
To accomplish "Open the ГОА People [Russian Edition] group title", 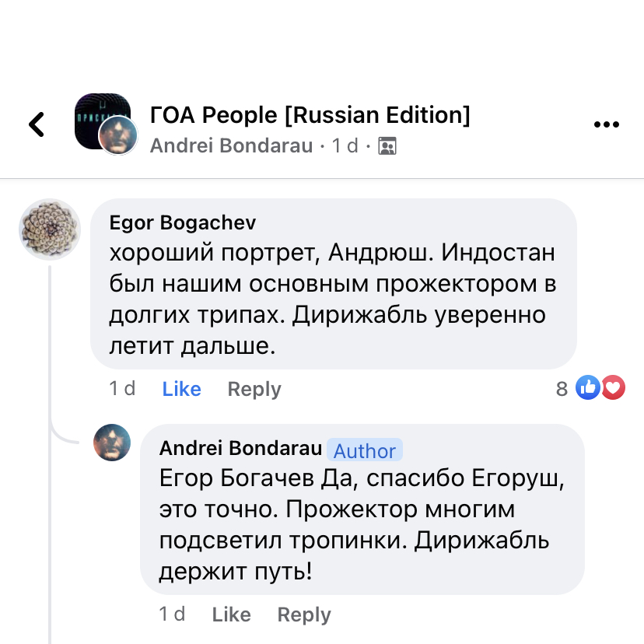I will point(310,115).
